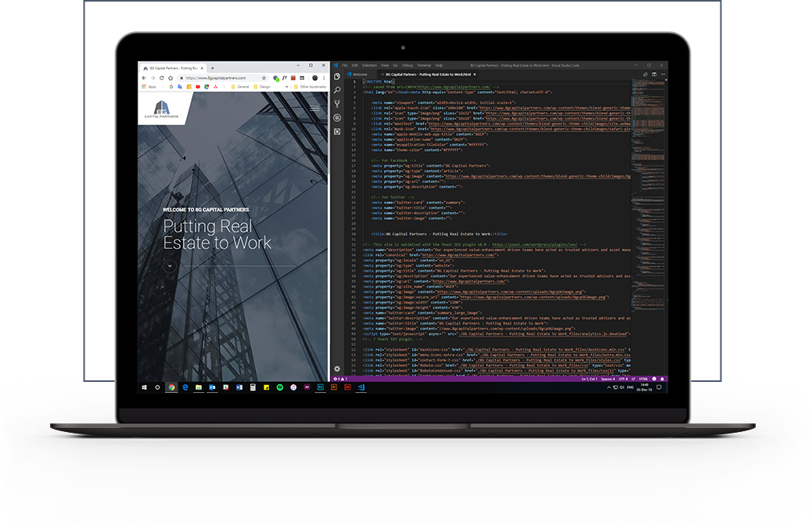
Task: Click YouTube bookmark icon
Action: 198,87
